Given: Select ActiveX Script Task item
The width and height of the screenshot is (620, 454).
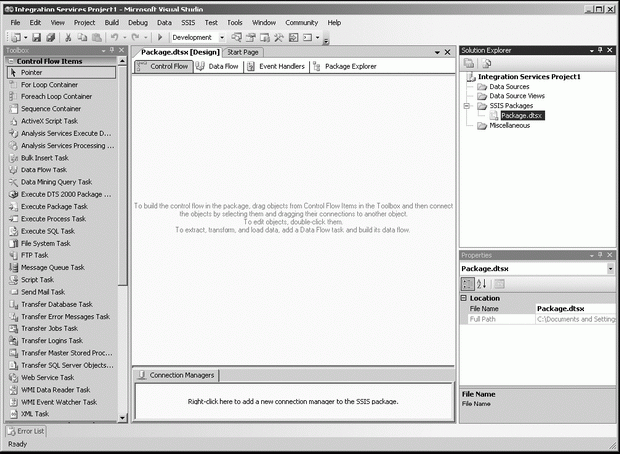Looking at the screenshot, I should [x=61, y=121].
